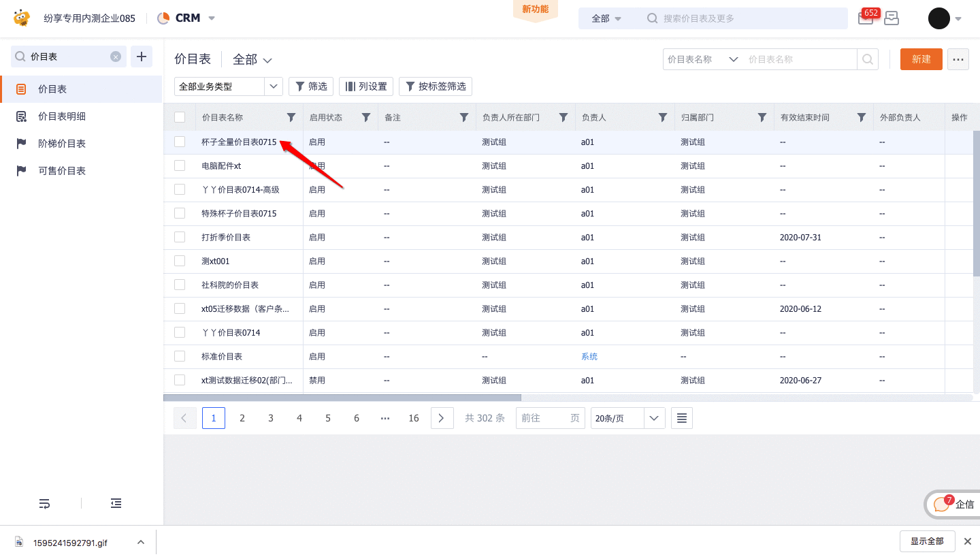Screen dimensions: 980x559
Task: Go to the previous page arrow
Action: 184,418
